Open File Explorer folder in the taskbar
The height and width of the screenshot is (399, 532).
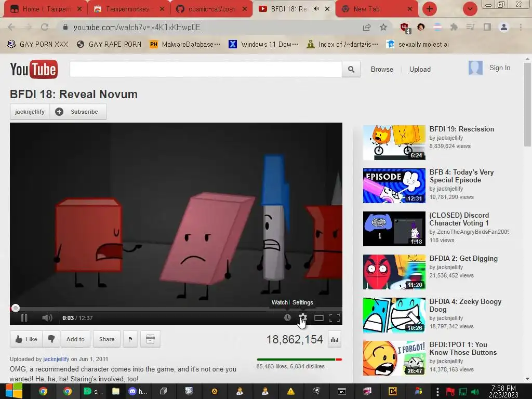pos(116,392)
